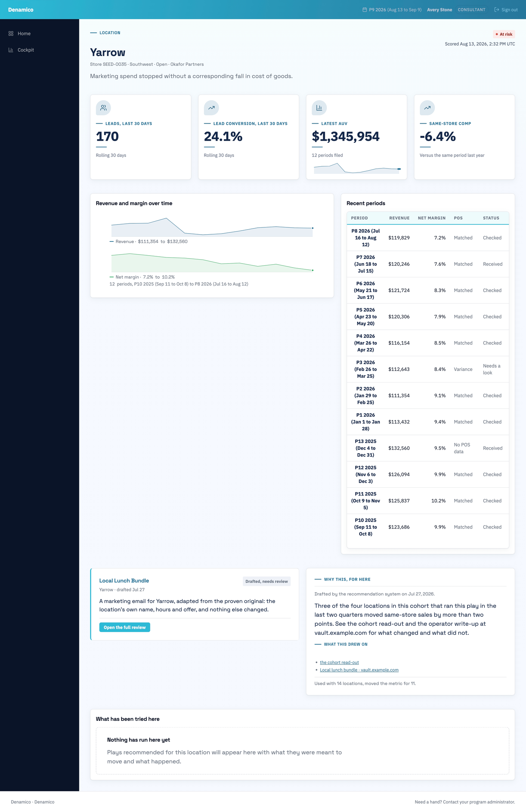This screenshot has width=526, height=812.
Task: Click the Local Lunch Bundle title
Action: coord(124,581)
